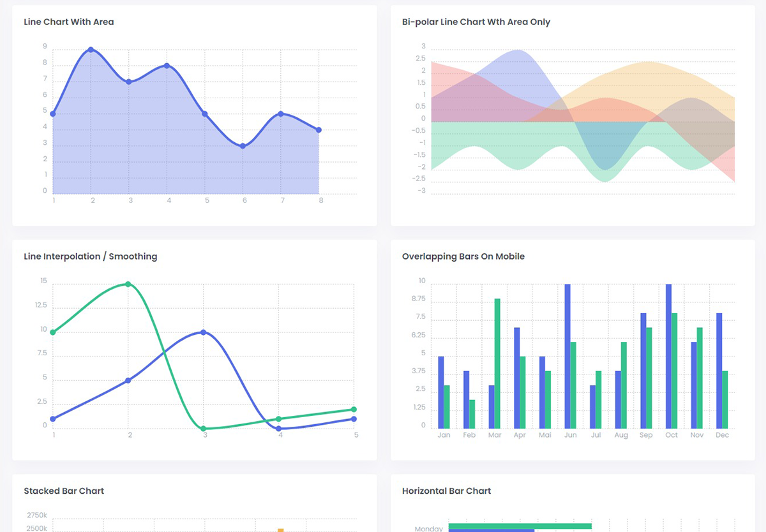
Task: Click the 'Line Chart With Area' title
Action: 69,22
